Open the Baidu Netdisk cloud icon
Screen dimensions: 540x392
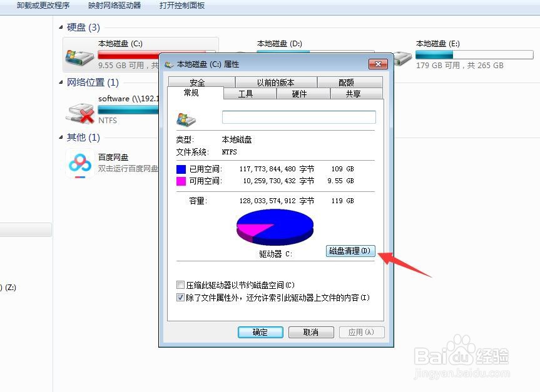[x=80, y=163]
